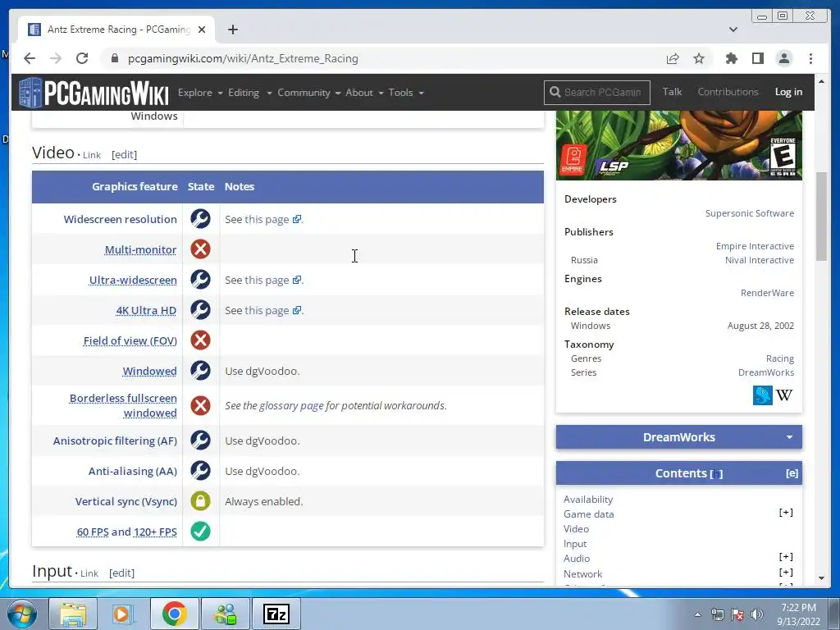Open the Windows Start button
The image size is (840, 630).
tap(22, 614)
